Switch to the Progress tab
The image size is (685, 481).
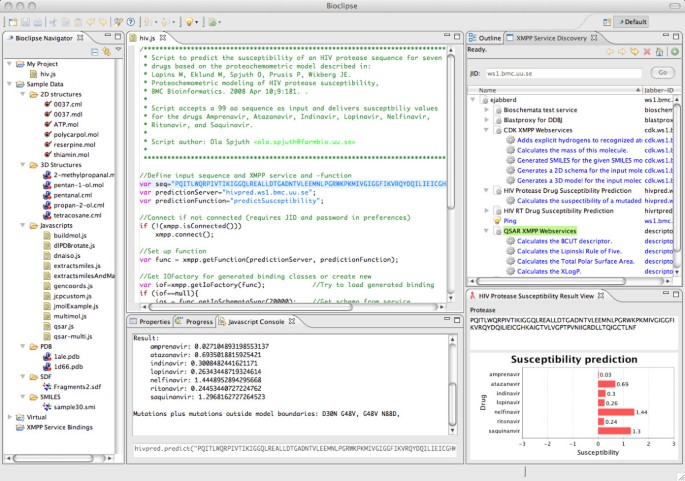(x=194, y=322)
